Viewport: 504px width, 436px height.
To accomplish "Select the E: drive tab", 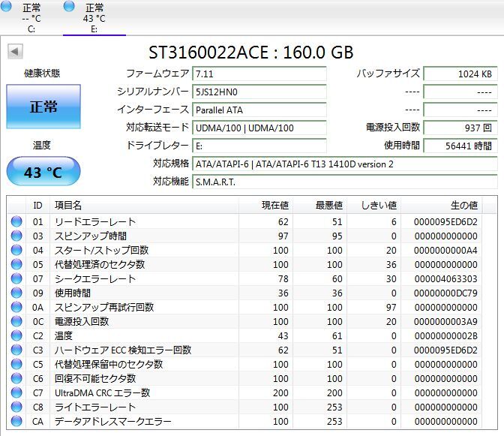I will click(x=94, y=18).
